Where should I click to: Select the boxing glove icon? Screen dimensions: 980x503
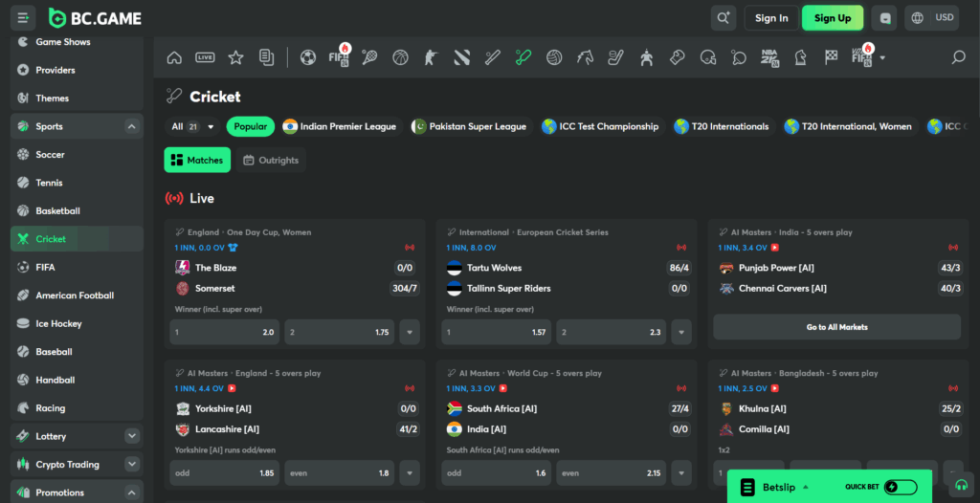point(678,57)
